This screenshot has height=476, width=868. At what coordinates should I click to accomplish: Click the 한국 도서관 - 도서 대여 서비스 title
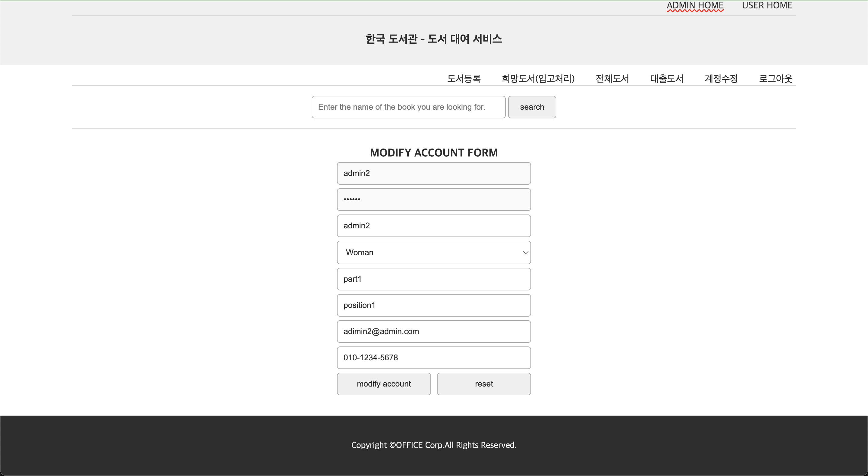tap(434, 39)
